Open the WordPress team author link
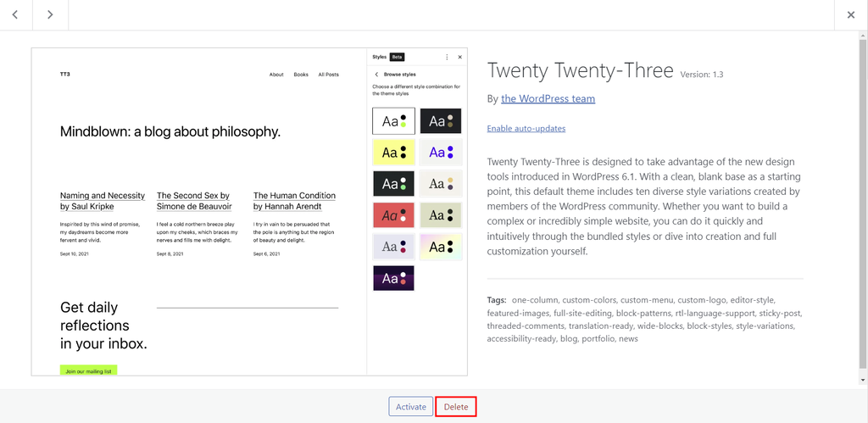 (548, 98)
